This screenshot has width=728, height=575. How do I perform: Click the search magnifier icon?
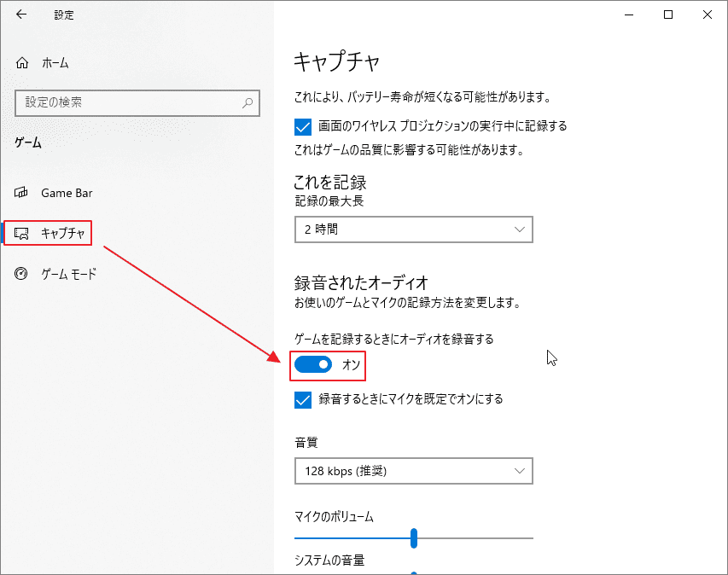point(247,103)
